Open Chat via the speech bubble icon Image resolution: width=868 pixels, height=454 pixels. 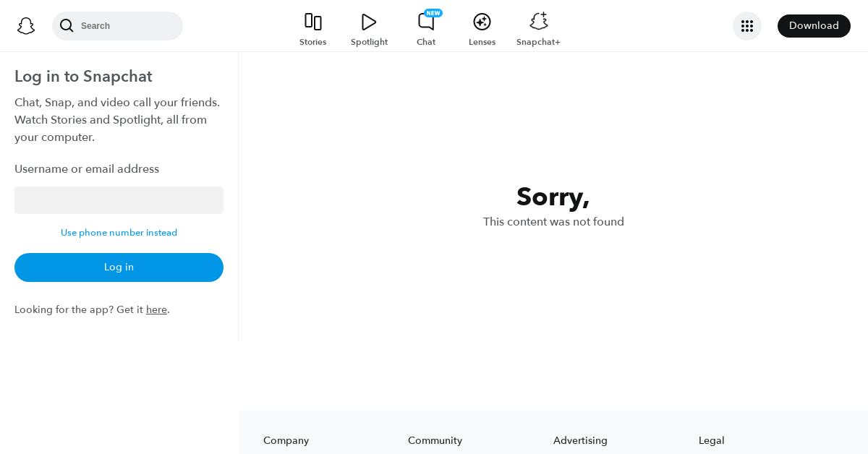[425, 22]
